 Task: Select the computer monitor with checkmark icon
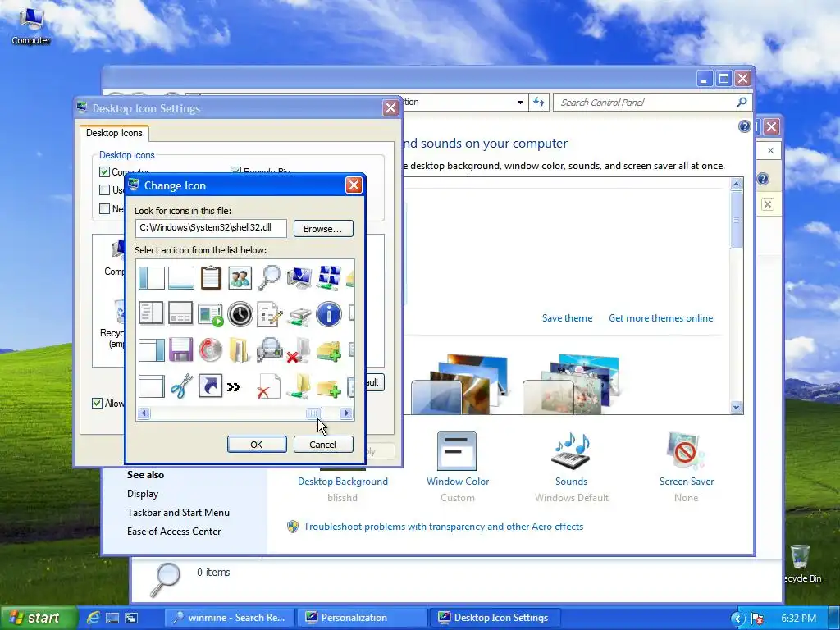(299, 278)
